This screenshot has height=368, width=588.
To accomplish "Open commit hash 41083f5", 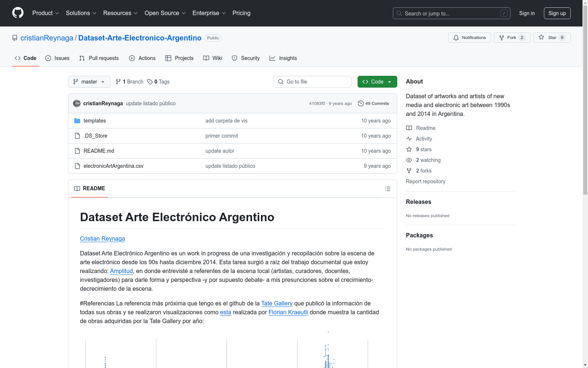I will [317, 103].
